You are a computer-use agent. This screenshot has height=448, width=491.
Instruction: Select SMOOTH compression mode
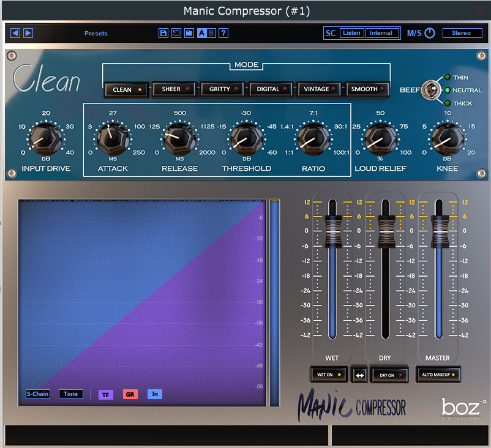(367, 89)
